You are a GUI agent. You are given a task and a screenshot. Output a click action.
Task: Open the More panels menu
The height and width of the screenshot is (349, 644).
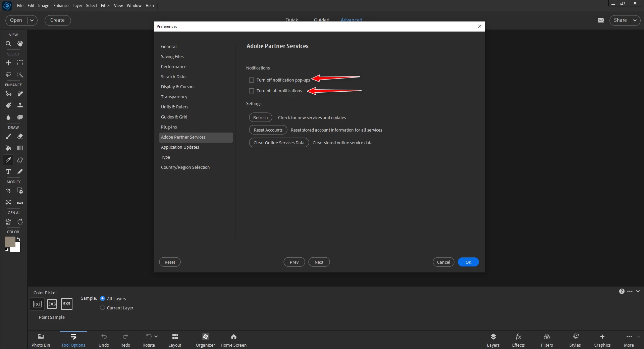(629, 340)
